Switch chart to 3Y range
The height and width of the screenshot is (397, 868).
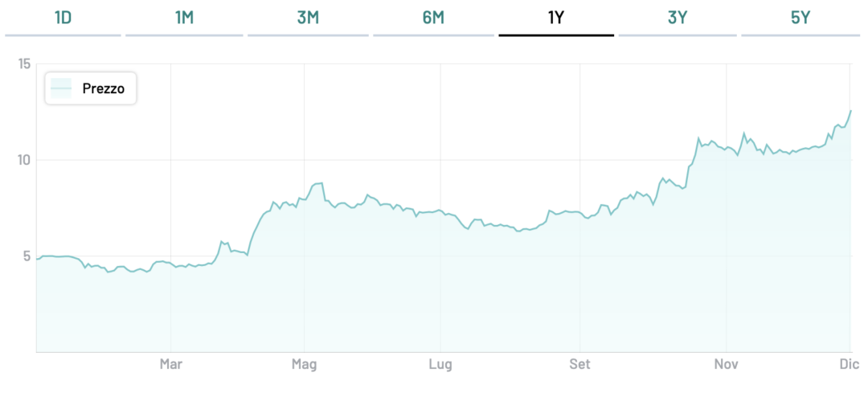pyautogui.click(x=678, y=18)
